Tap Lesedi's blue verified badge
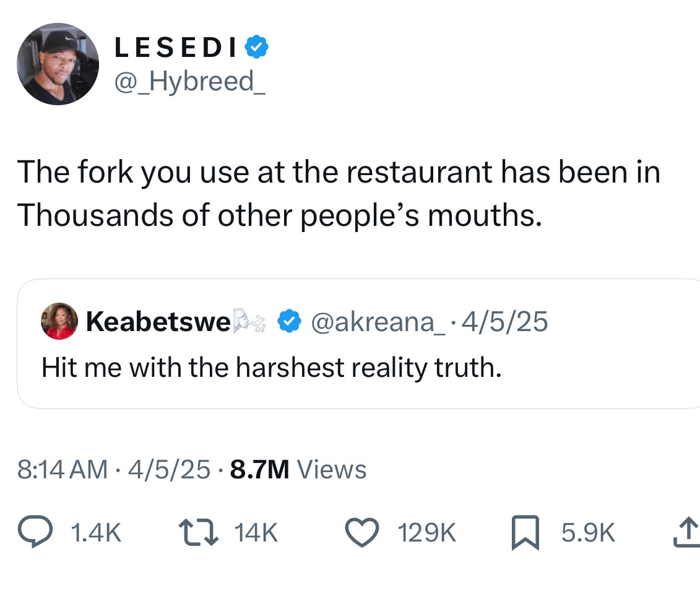Image resolution: width=700 pixels, height=591 pixels. 257,48
